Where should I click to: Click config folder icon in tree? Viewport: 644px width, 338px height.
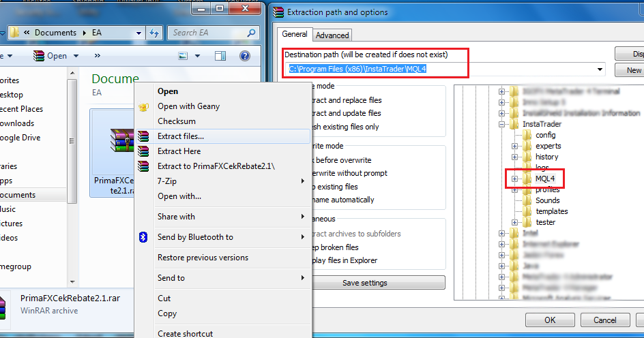tap(527, 136)
